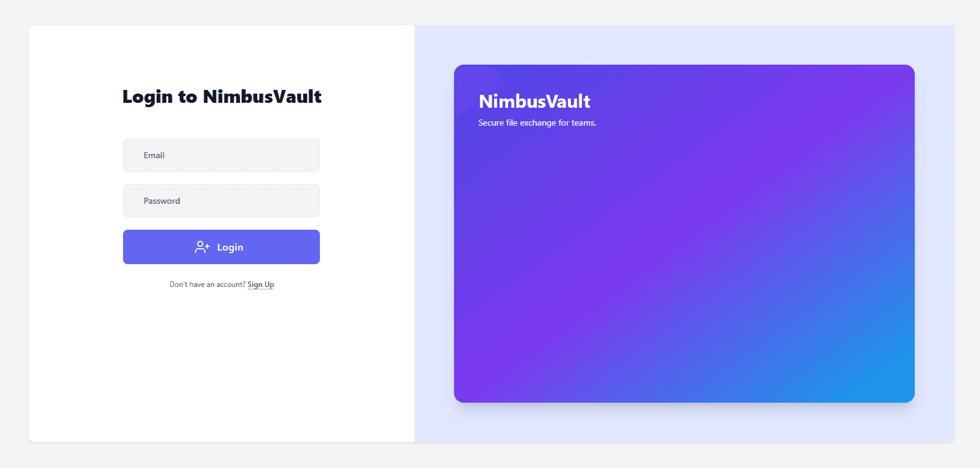Click the lavender panel area below gradient card

[x=684, y=424]
